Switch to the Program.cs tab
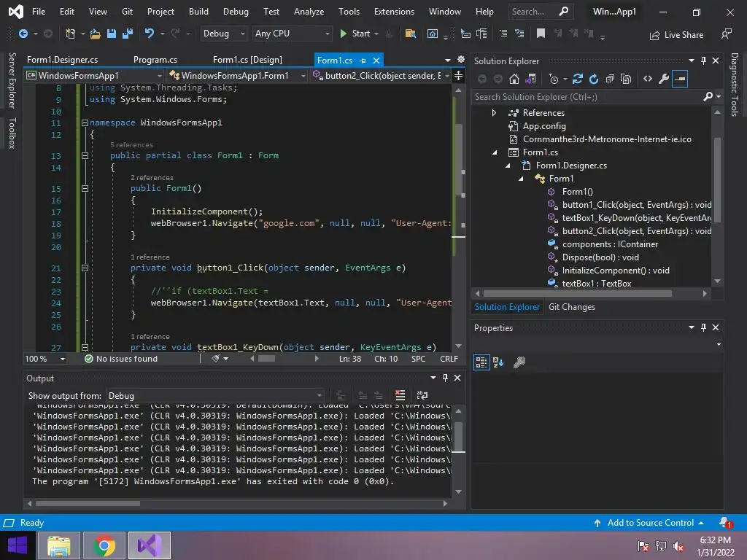The image size is (747, 560). (155, 60)
